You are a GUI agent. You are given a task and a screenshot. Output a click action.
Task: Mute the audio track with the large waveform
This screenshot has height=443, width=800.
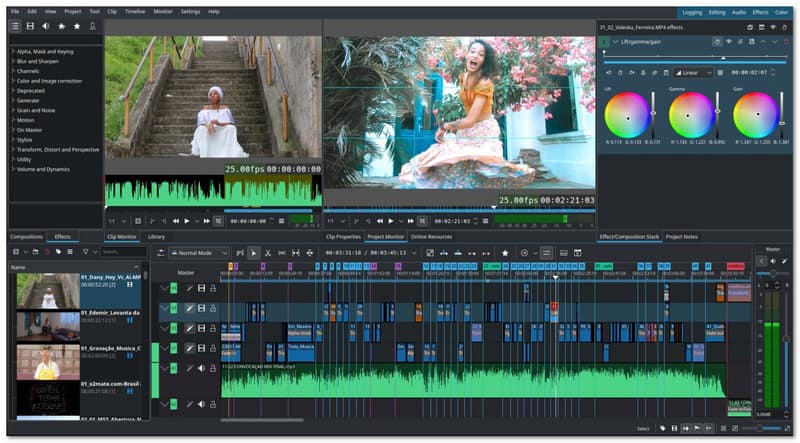[x=202, y=368]
